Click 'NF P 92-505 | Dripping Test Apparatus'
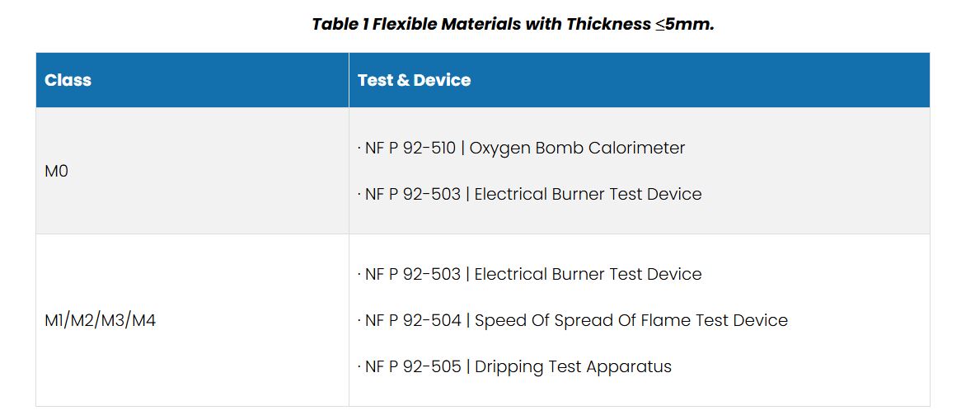Viewport: 980px width, 420px height. click(518, 366)
